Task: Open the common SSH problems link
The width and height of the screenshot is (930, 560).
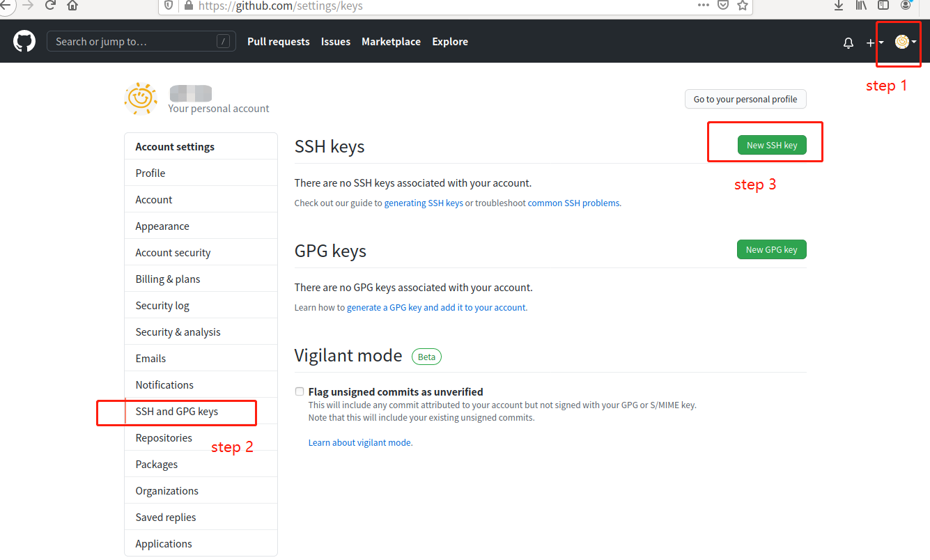Action: tap(574, 203)
